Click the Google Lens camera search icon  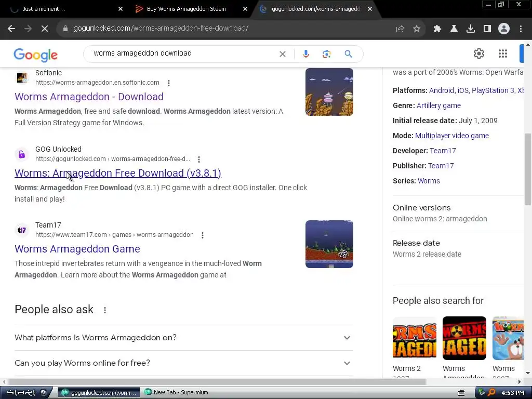pyautogui.click(x=326, y=54)
